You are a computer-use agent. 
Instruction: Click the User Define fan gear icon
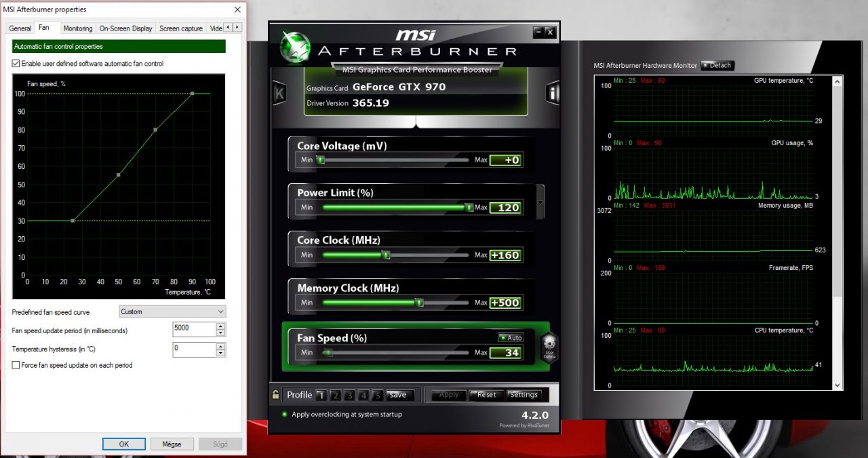pos(549,347)
